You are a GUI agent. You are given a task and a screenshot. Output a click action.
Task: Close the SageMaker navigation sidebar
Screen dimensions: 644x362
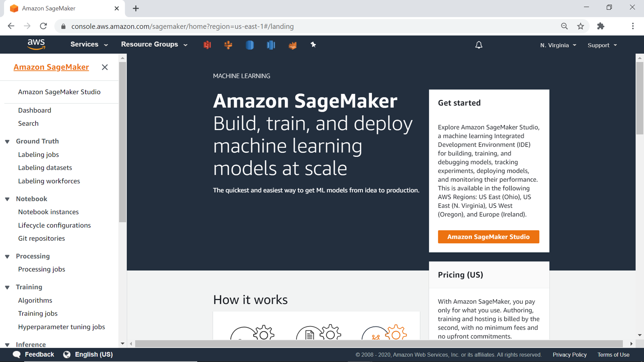(x=105, y=67)
